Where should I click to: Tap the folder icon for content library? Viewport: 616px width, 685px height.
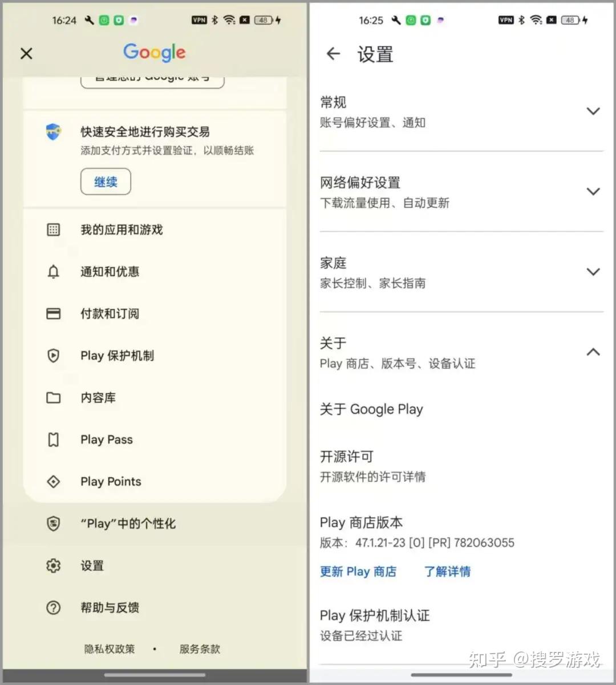coord(53,397)
